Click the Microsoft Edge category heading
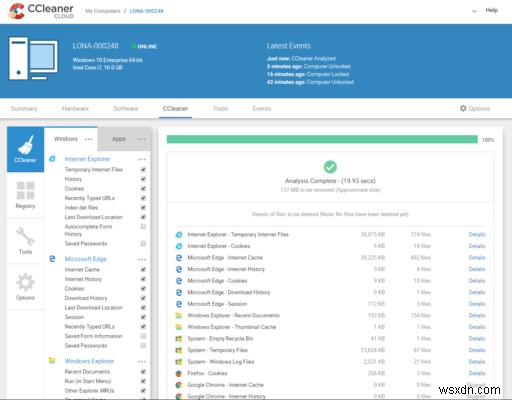The width and height of the screenshot is (512, 400). coord(86,259)
